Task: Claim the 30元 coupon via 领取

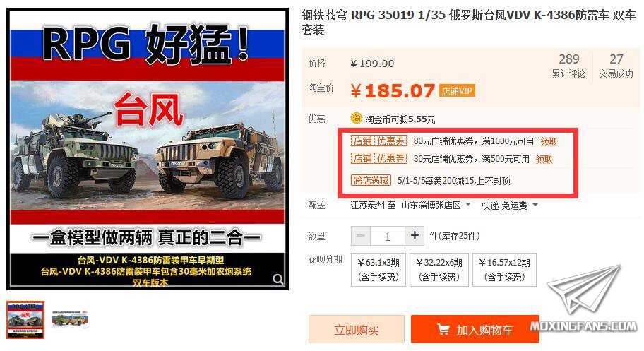Action: [544, 159]
